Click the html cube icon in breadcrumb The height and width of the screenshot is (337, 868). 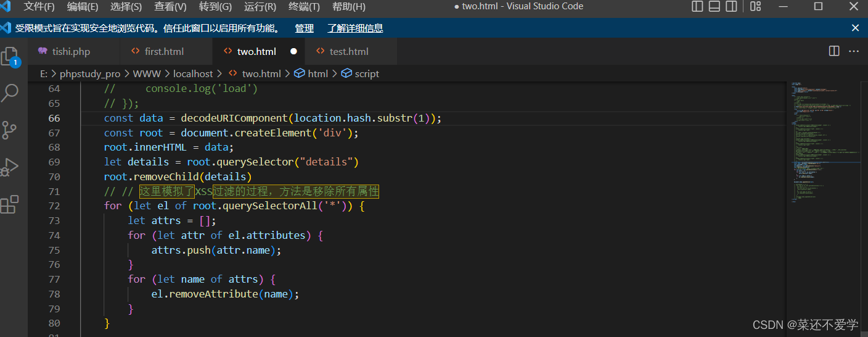click(300, 73)
